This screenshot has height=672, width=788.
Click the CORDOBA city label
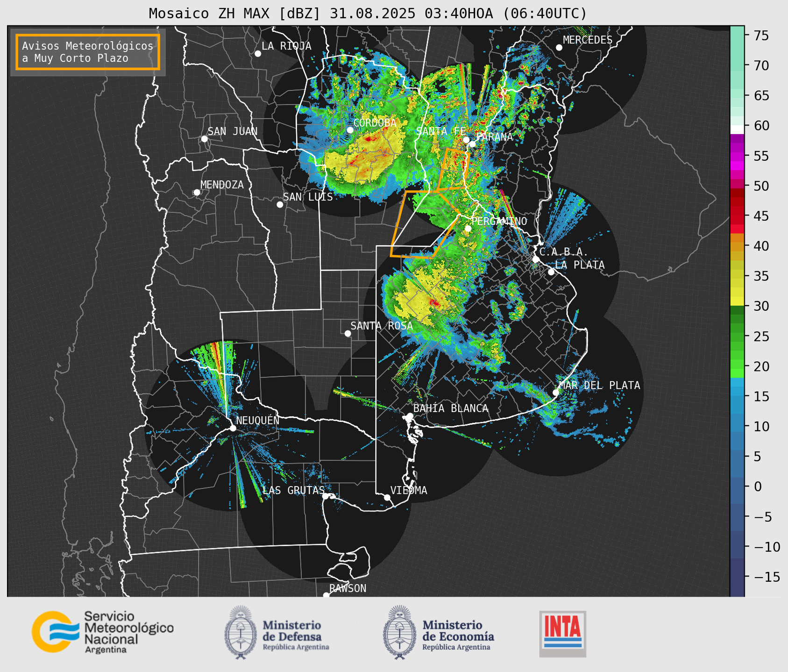[375, 123]
